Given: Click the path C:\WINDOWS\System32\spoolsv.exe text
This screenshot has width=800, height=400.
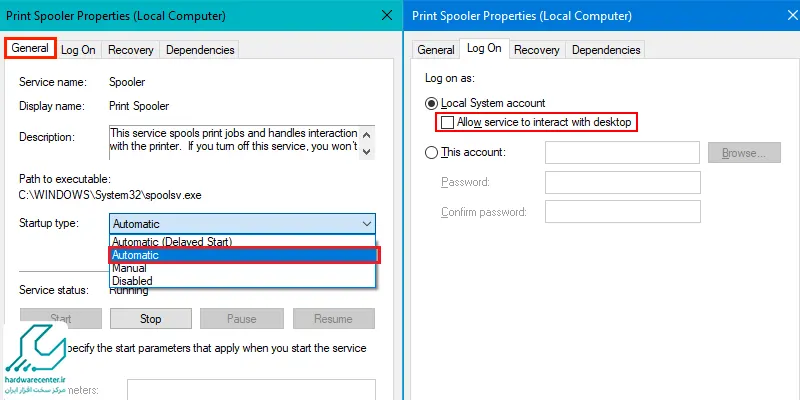Looking at the screenshot, I should pos(110,195).
